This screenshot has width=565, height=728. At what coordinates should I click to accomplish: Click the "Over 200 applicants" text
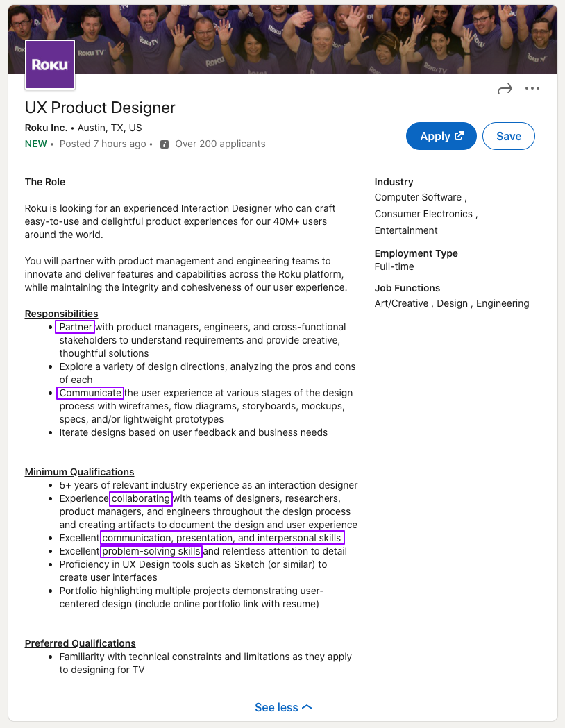(220, 144)
